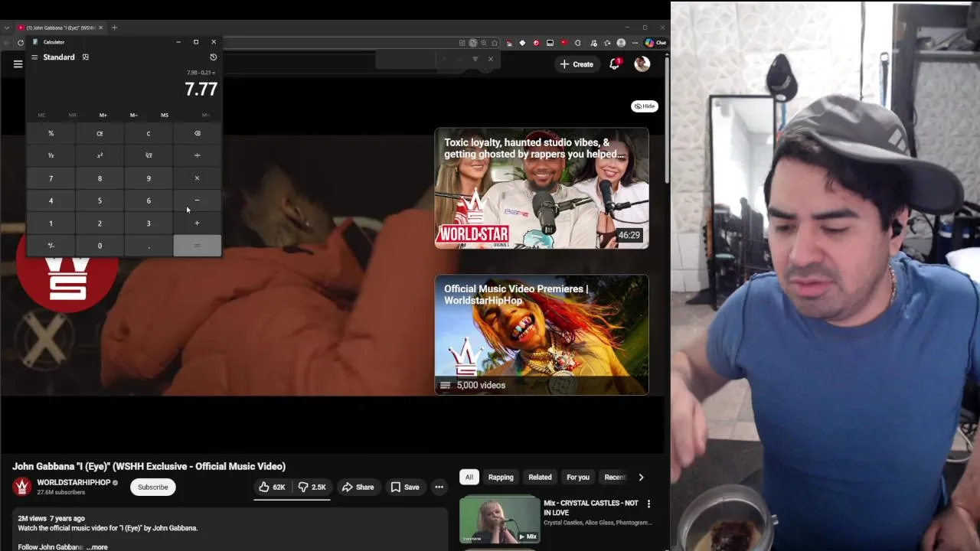This screenshot has width=980, height=551.
Task: Open the YouTube account avatar menu
Action: point(642,64)
